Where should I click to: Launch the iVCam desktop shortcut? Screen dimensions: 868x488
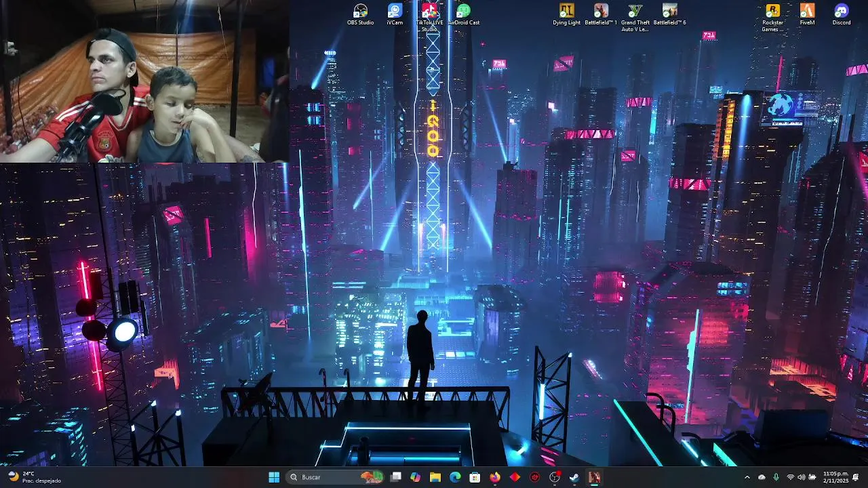(395, 14)
